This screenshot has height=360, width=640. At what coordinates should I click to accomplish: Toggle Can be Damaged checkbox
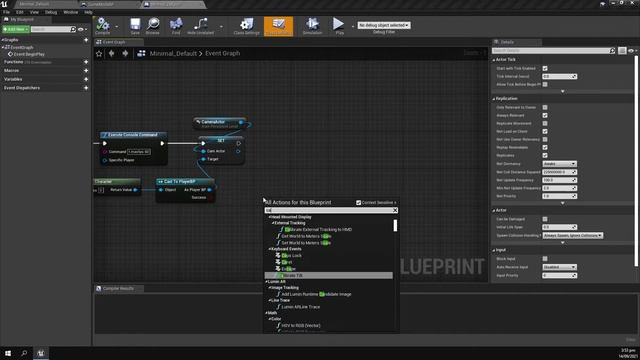coord(545,219)
